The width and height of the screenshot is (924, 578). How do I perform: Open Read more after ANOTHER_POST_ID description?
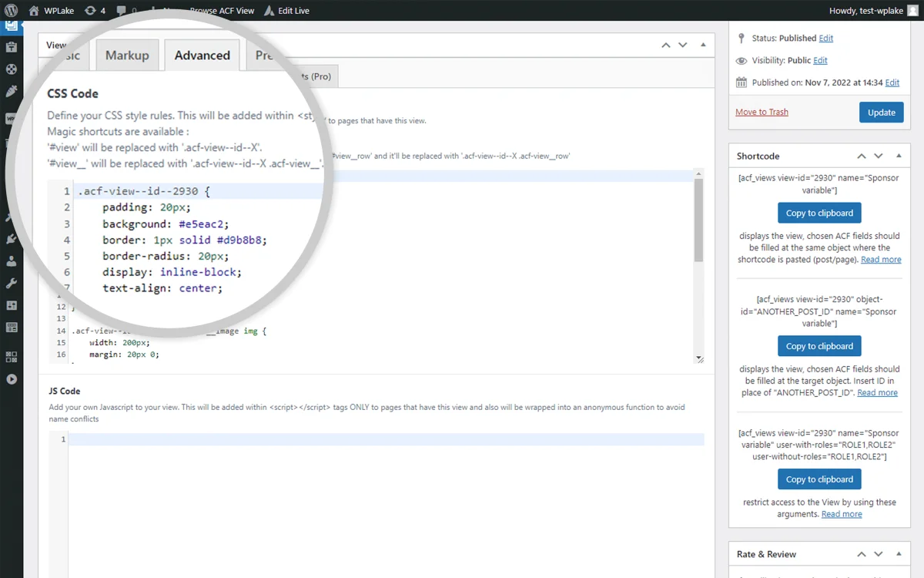click(877, 393)
